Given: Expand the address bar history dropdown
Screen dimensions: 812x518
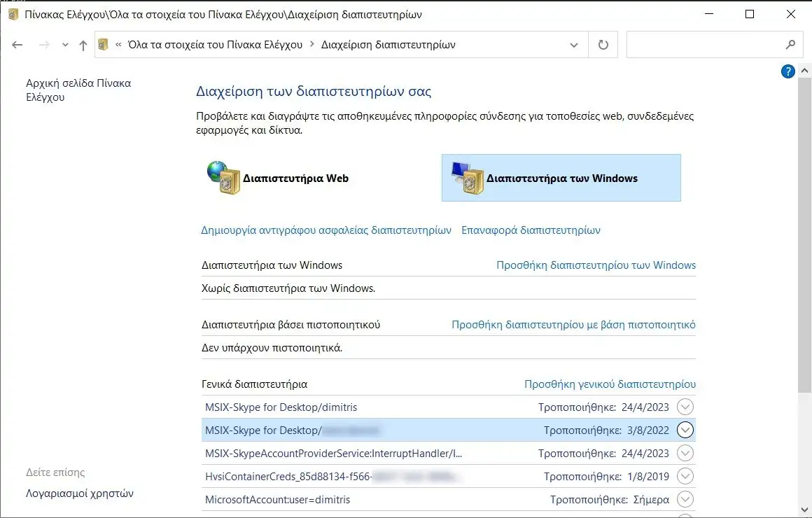Looking at the screenshot, I should (x=574, y=45).
